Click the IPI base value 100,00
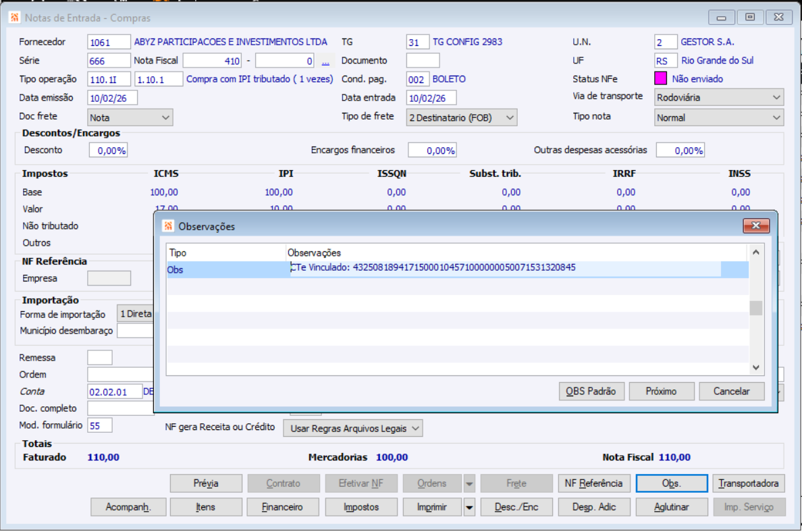Image resolution: width=802 pixels, height=532 pixels. click(x=279, y=192)
